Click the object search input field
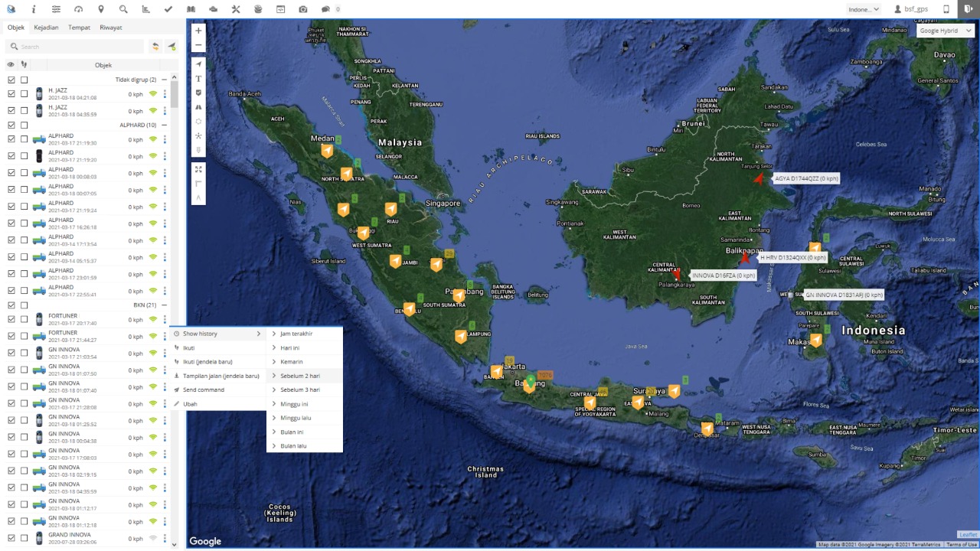980x551 pixels. point(77,47)
